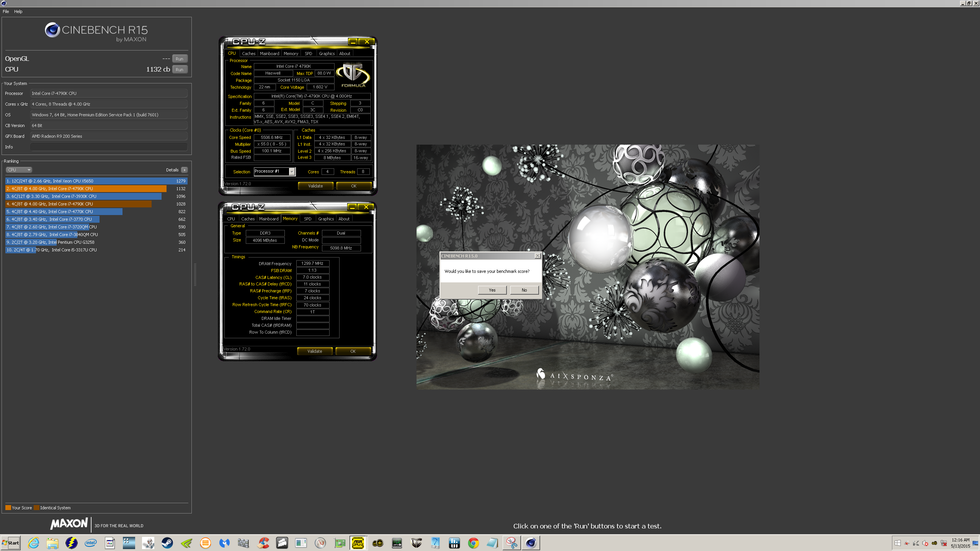Run the OpenGL benchmark
This screenshot has height=551, width=980.
tap(180, 59)
